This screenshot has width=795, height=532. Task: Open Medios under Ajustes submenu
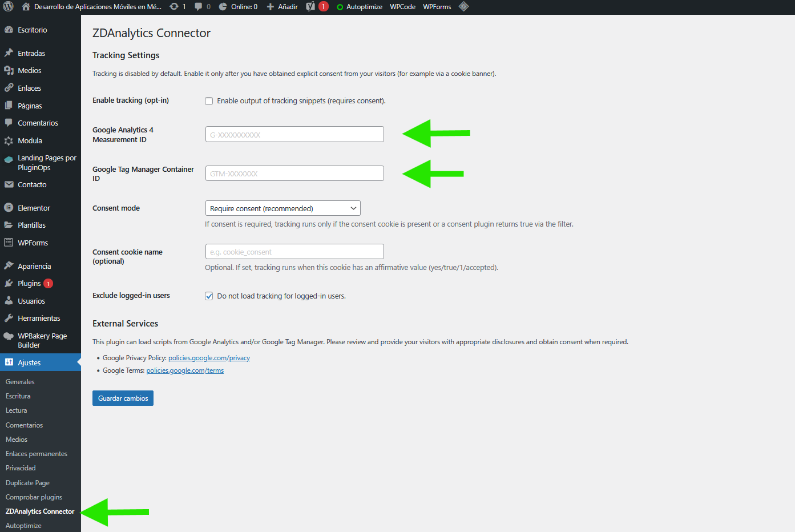[x=17, y=440]
